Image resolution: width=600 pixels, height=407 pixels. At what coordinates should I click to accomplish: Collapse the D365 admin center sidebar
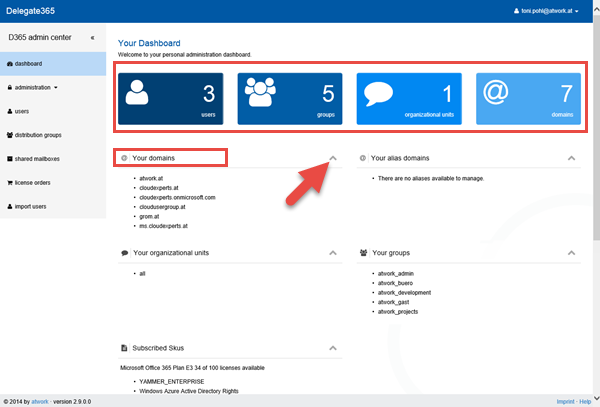pyautogui.click(x=92, y=37)
